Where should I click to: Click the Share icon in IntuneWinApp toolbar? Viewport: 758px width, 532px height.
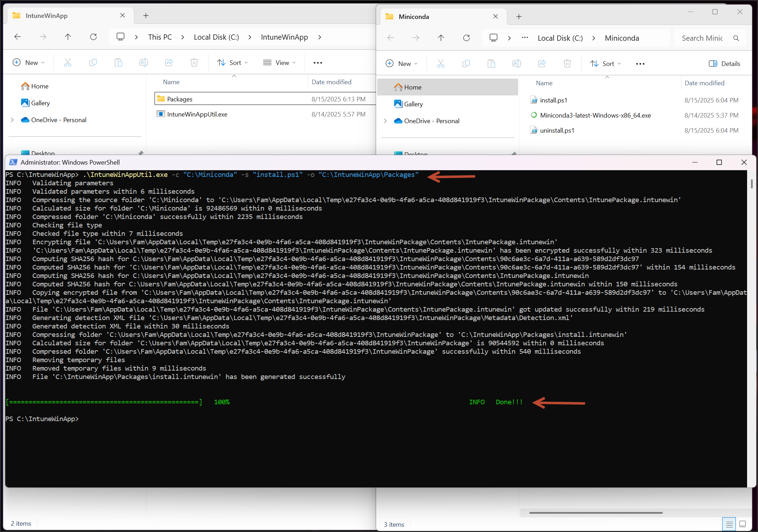tap(169, 62)
